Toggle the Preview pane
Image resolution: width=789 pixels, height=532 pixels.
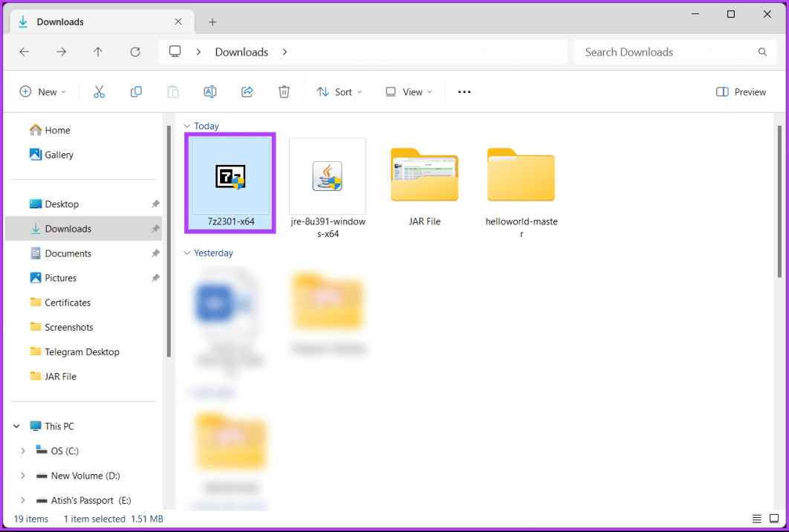741,91
